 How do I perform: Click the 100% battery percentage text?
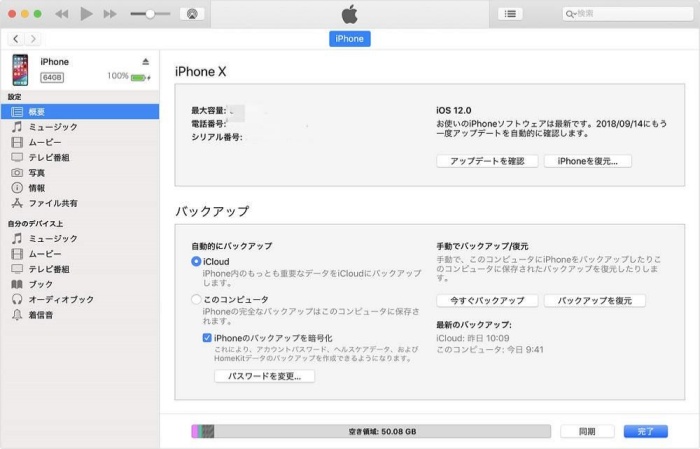click(x=118, y=76)
